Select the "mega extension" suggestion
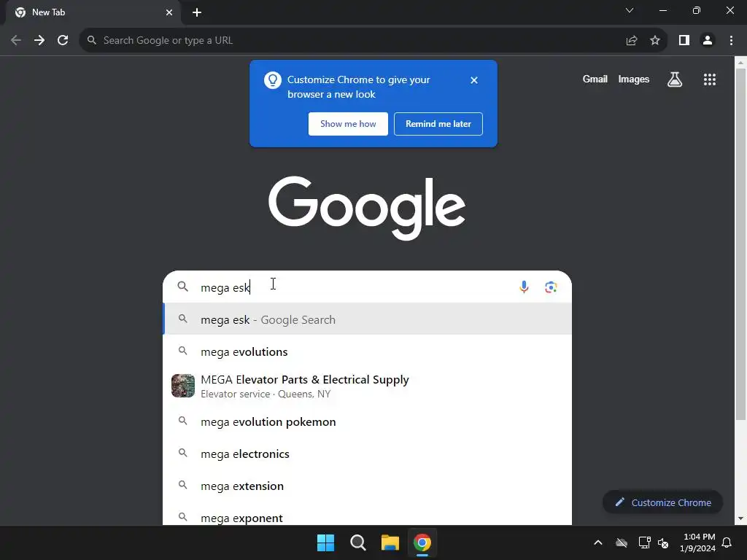Screen dimensions: 747x560 pos(368,486)
